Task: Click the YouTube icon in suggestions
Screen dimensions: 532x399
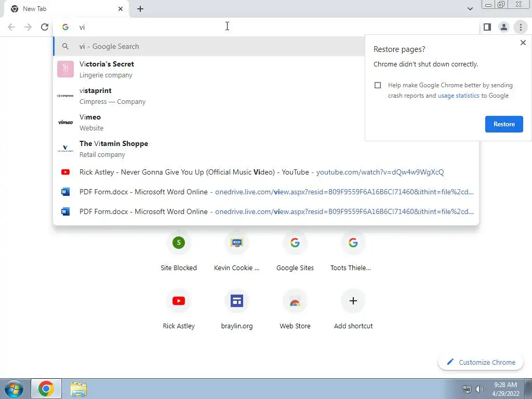Action: tap(65, 172)
